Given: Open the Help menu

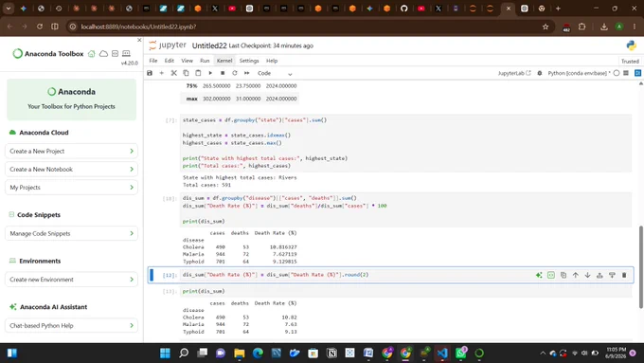Looking at the screenshot, I should (x=272, y=61).
